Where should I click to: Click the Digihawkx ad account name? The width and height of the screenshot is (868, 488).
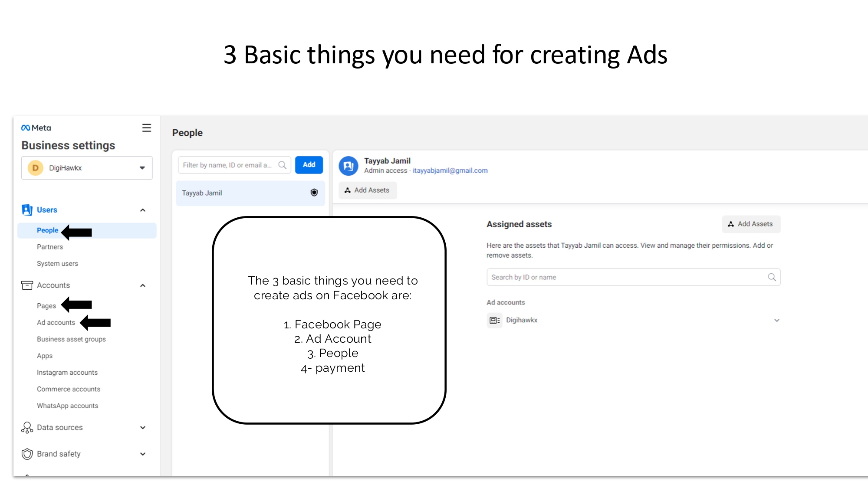coord(522,321)
